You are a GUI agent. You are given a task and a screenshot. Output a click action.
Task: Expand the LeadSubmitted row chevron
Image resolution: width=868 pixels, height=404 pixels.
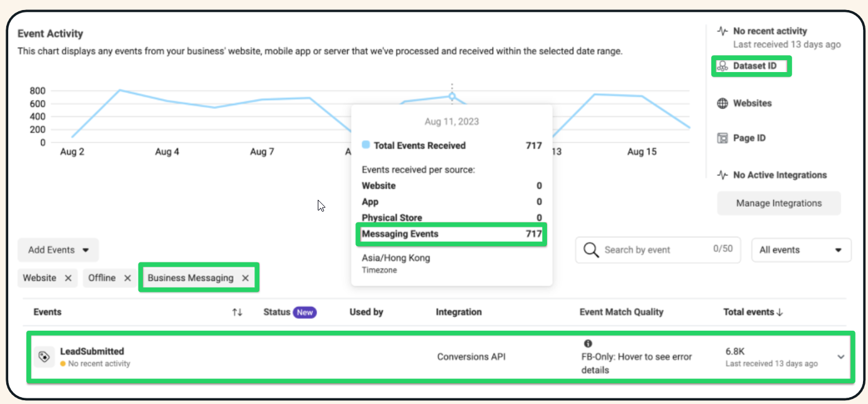(840, 357)
